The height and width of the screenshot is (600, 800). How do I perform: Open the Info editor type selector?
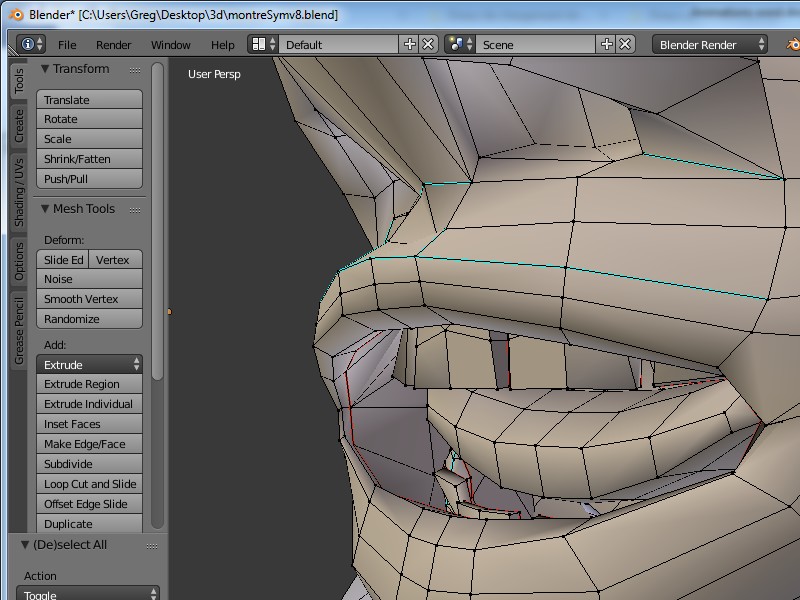point(31,44)
